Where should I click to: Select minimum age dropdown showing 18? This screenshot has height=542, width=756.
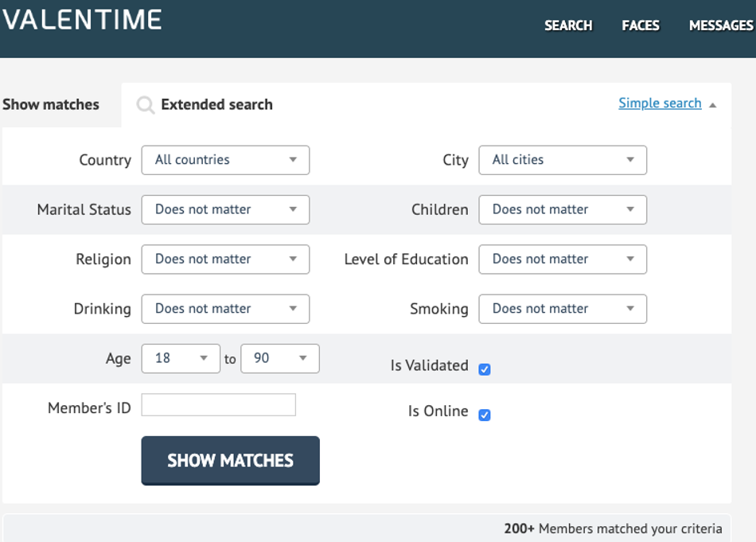(181, 358)
